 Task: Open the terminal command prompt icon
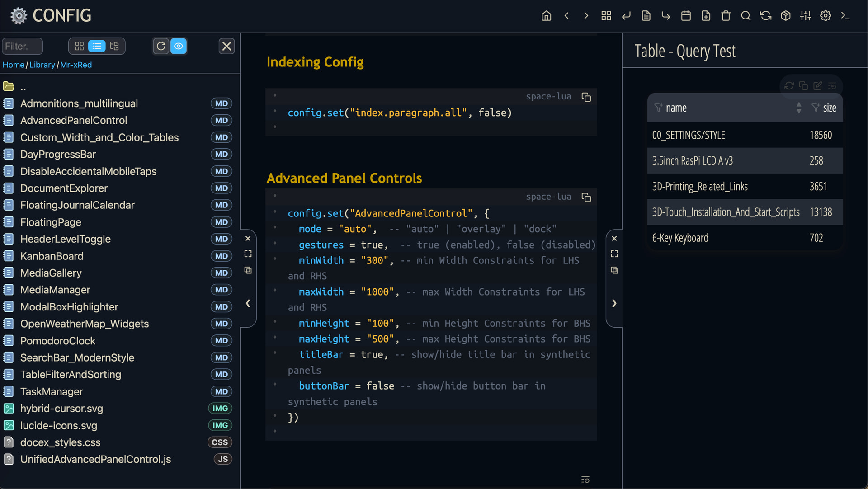(x=845, y=16)
